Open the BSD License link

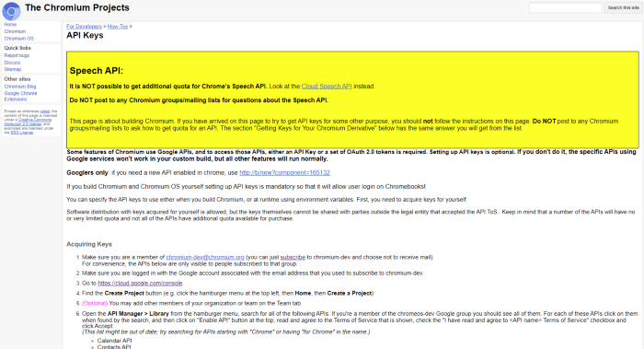coord(22,133)
